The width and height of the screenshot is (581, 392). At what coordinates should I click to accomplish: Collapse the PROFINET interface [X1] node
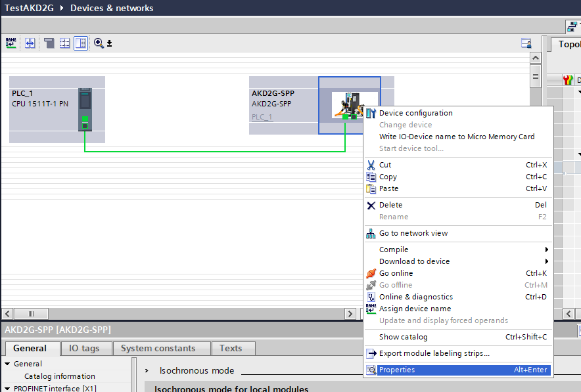tap(7, 388)
